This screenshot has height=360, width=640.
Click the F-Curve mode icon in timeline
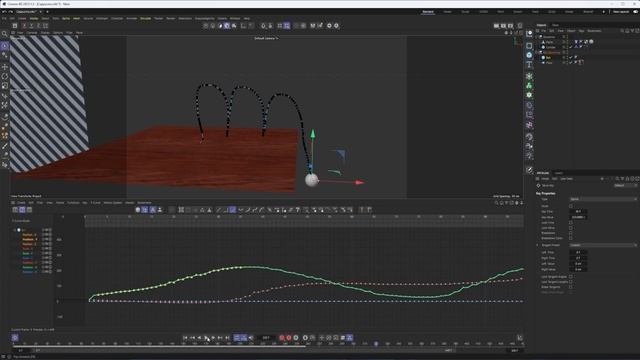click(x=22, y=210)
